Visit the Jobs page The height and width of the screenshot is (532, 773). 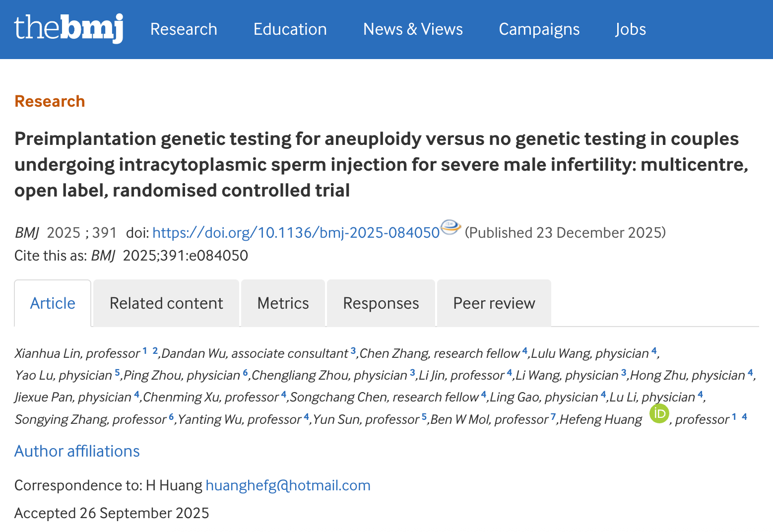[x=630, y=29]
